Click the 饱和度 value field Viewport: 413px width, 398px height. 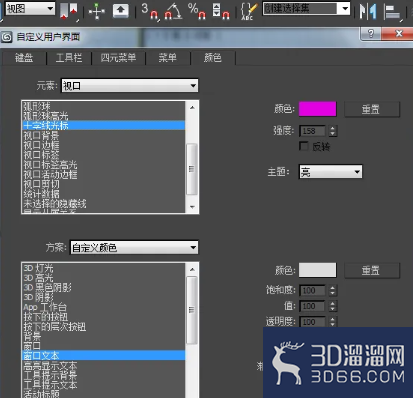click(313, 290)
